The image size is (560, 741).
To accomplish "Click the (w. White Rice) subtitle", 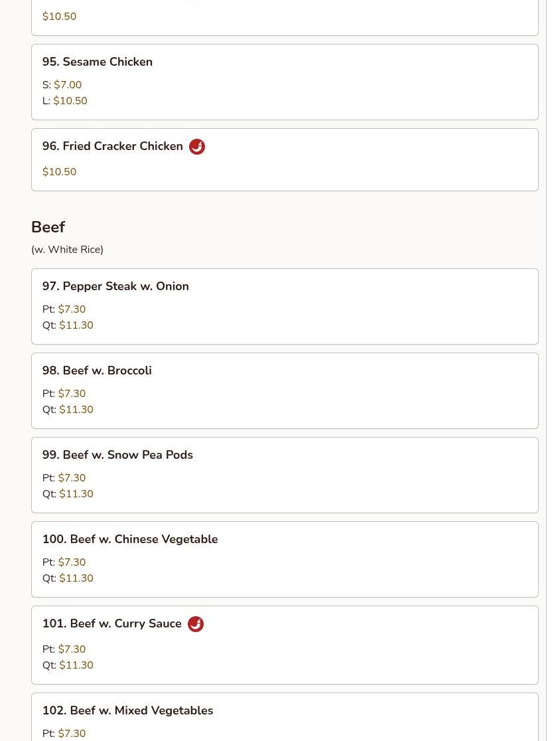I will [x=67, y=250].
